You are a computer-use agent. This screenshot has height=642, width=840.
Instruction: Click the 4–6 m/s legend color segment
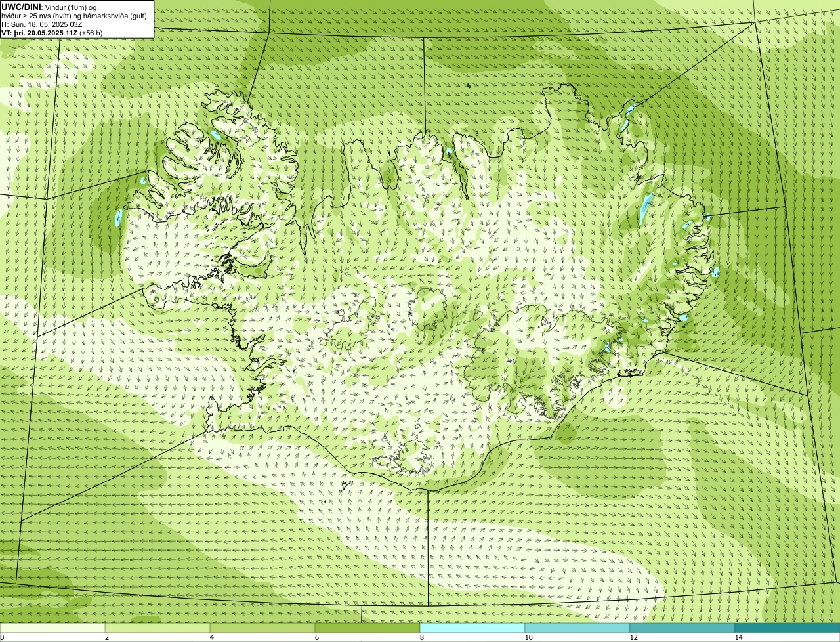[x=262, y=628]
